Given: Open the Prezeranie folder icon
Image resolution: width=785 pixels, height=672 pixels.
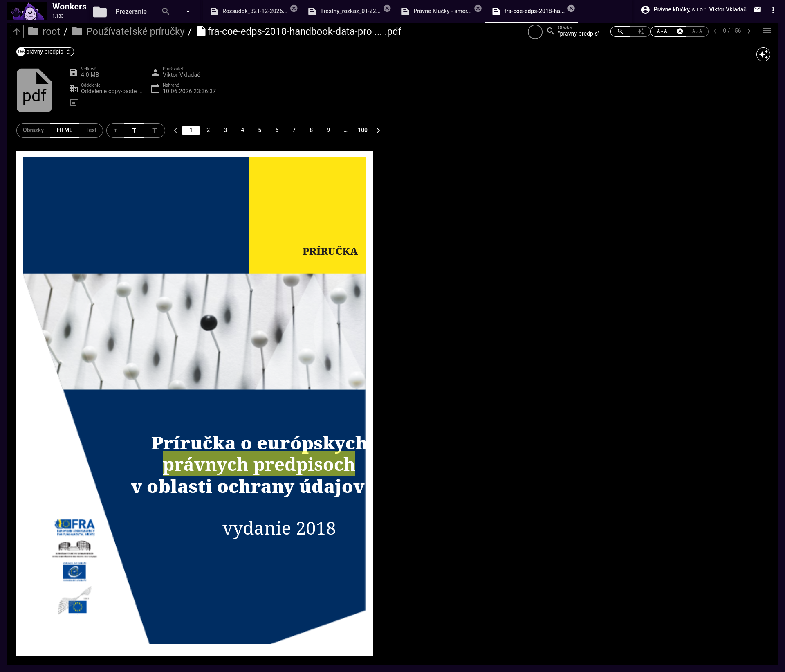Looking at the screenshot, I should (100, 12).
